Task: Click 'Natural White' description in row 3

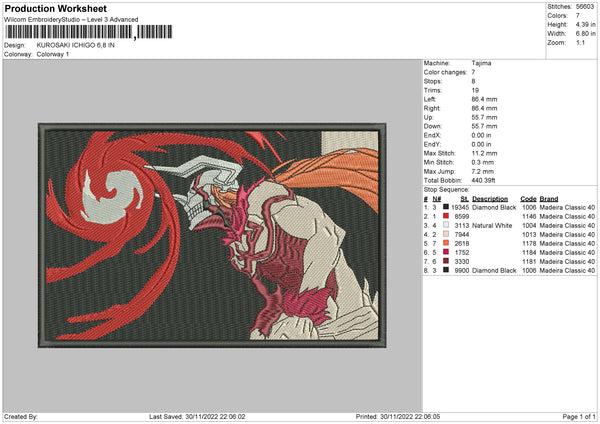Action: click(492, 225)
